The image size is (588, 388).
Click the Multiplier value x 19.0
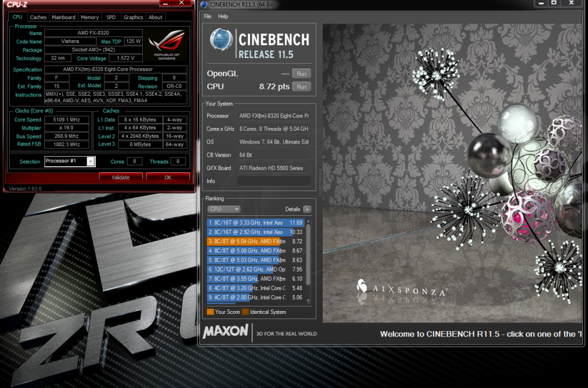coord(67,128)
